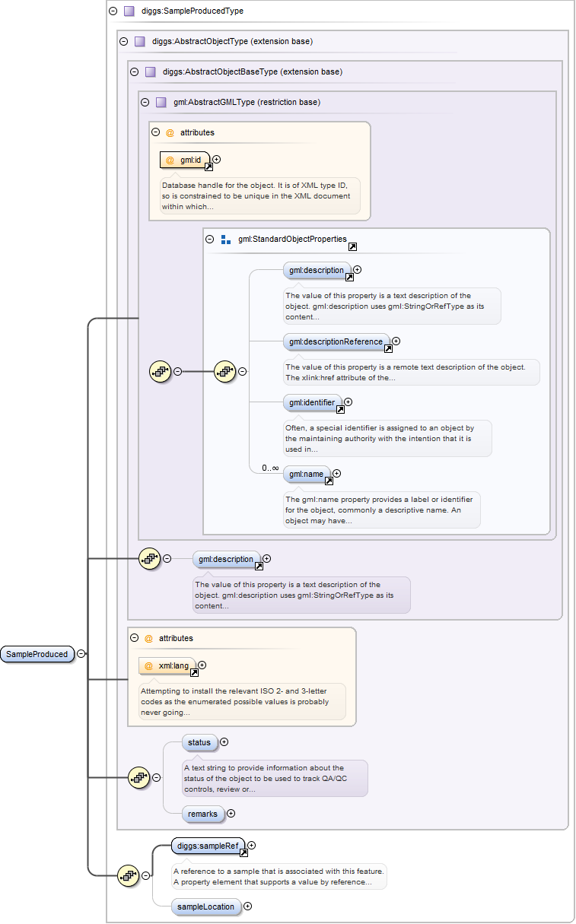576x924 pixels.
Task: Collapse the gml:StandardObjectProperties group
Action: pos(210,239)
